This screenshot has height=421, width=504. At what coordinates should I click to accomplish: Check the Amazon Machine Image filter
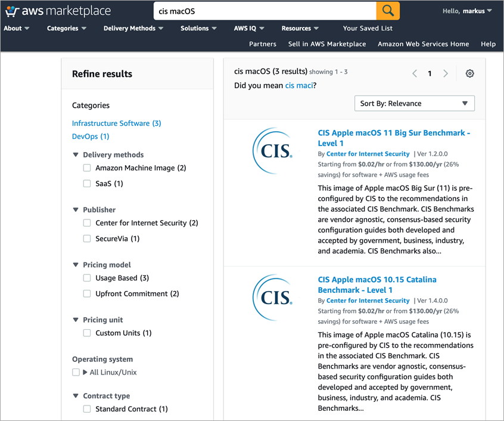(87, 168)
